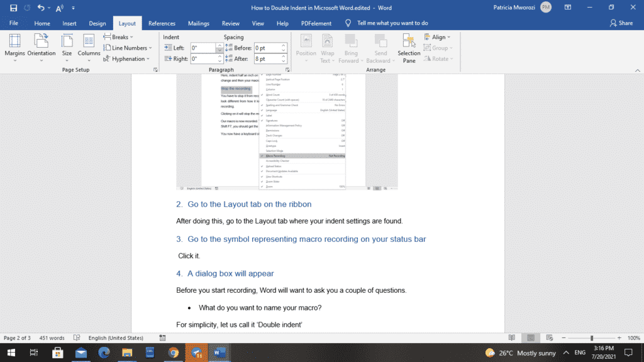Image resolution: width=644 pixels, height=362 pixels.
Task: Open the Customize Quick Access Toolbar arrow
Action: point(73,8)
